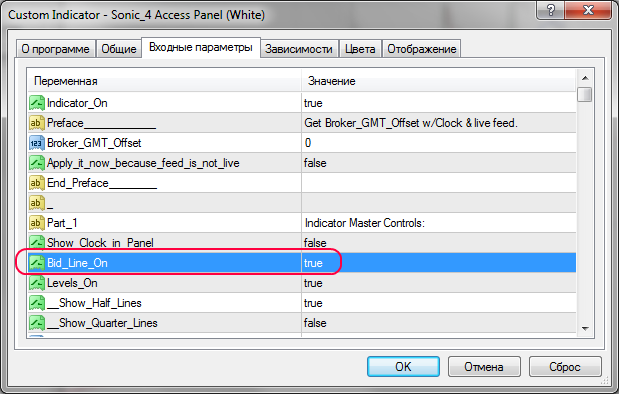Switch to the Цвета tab
This screenshot has width=619, height=394.
(x=360, y=49)
